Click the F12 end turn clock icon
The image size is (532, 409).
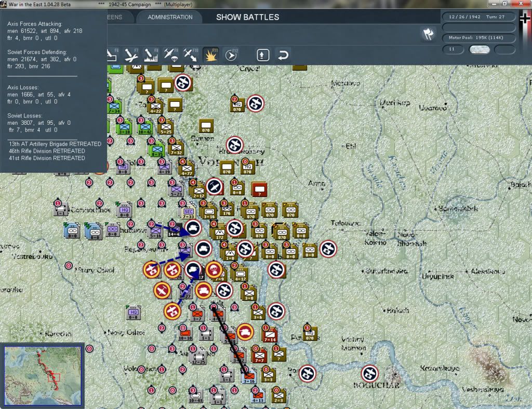tap(231, 55)
